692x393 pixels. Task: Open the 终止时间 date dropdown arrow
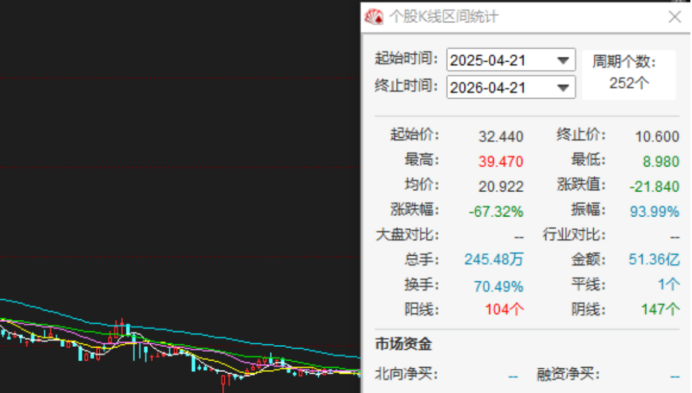coord(563,87)
